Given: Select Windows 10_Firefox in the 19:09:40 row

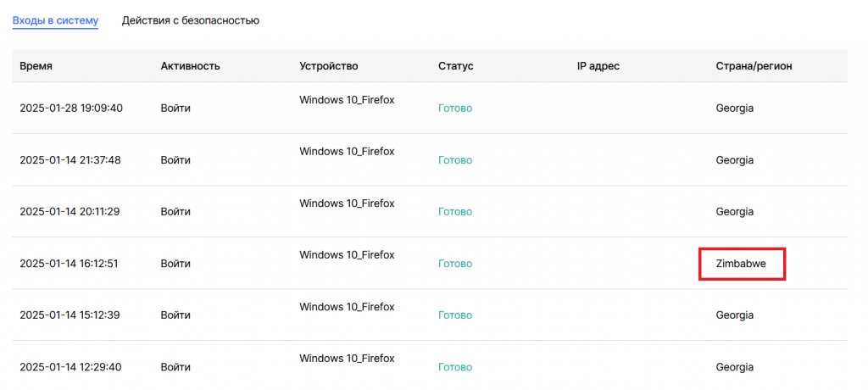Looking at the screenshot, I should coord(347,100).
